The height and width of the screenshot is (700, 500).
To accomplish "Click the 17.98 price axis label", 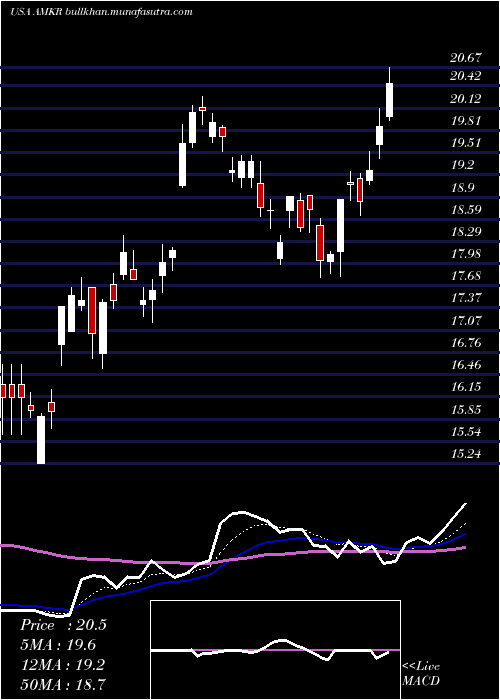I will coord(466,254).
